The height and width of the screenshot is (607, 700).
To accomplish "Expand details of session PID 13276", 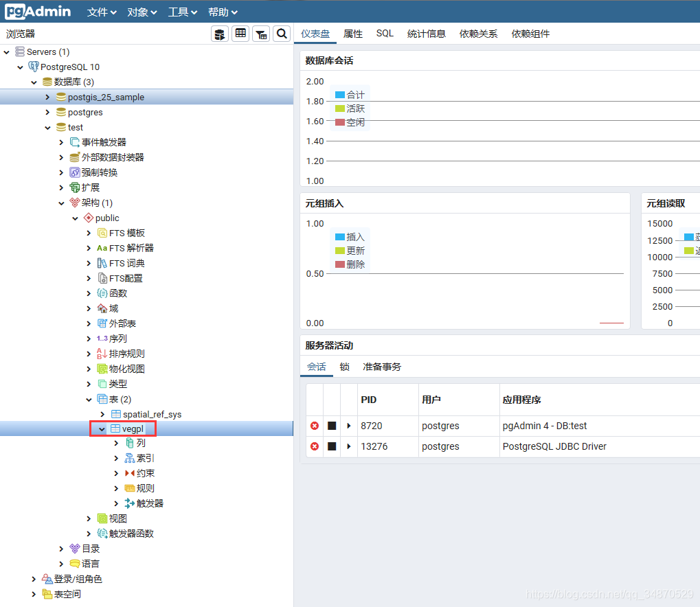I will pos(349,446).
